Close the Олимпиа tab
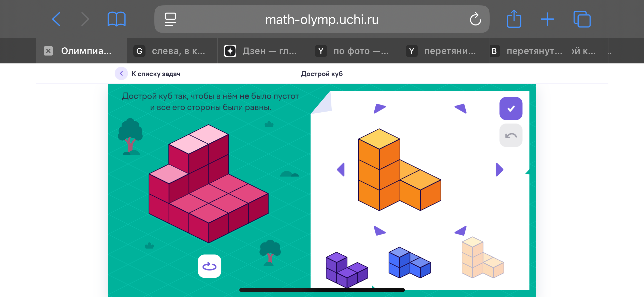This screenshot has height=298, width=644. click(48, 51)
